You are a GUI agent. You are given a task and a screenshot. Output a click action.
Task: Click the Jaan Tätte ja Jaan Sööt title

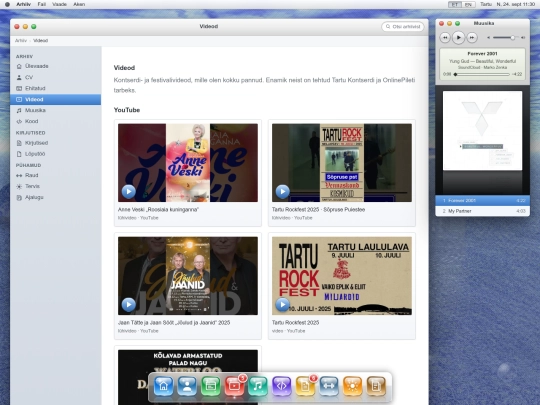coord(174,323)
